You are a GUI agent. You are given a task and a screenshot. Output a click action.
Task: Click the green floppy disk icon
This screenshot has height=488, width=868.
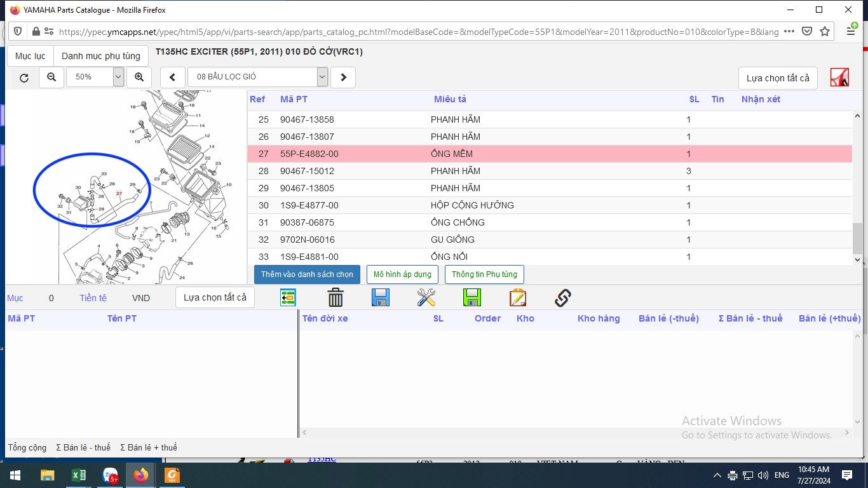(472, 297)
